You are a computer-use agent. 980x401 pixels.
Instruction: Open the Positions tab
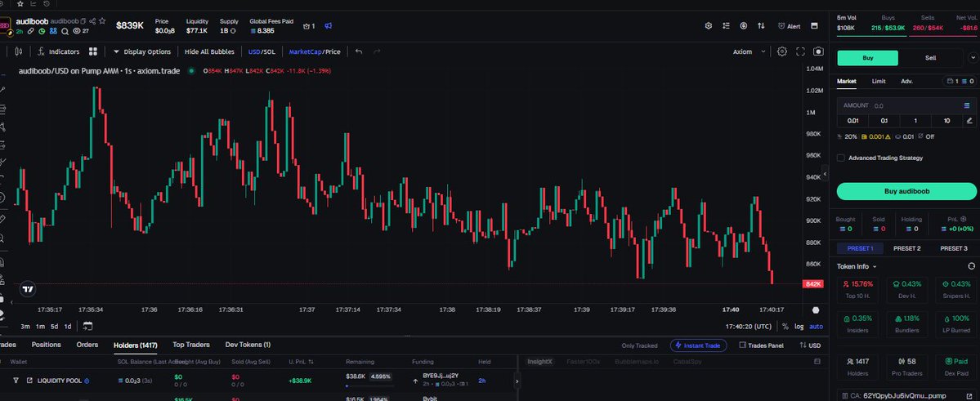point(47,345)
